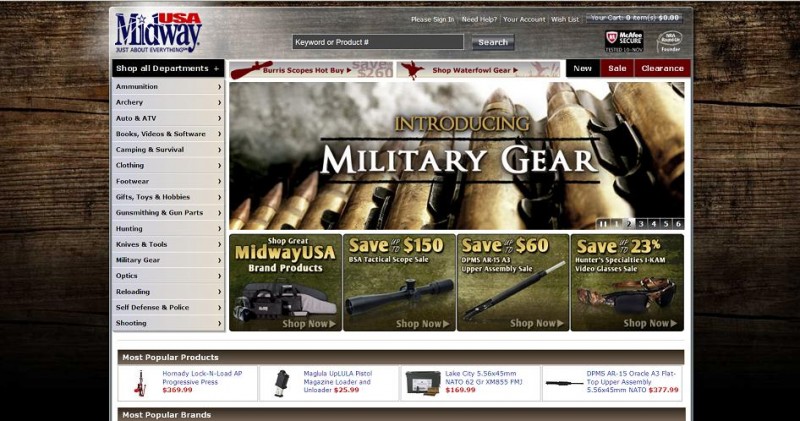The width and height of the screenshot is (800, 421).
Task: Shop the DPMS AR-15 A3 Upper sale tile
Action: coord(513,283)
